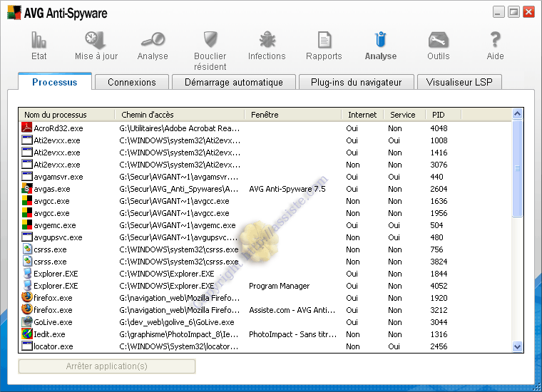Image resolution: width=542 pixels, height=392 pixels.
Task: Click PID value 2604 for avgas.exe
Action: (x=439, y=189)
